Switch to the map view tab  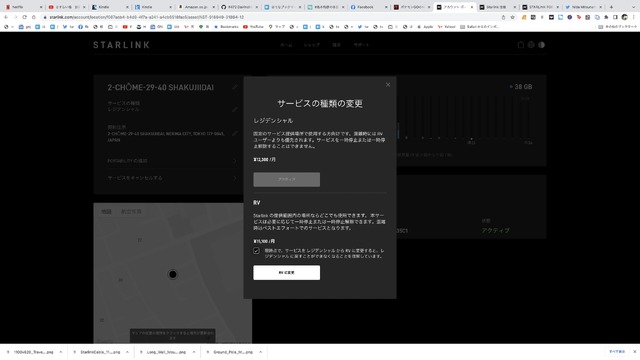(x=106, y=211)
